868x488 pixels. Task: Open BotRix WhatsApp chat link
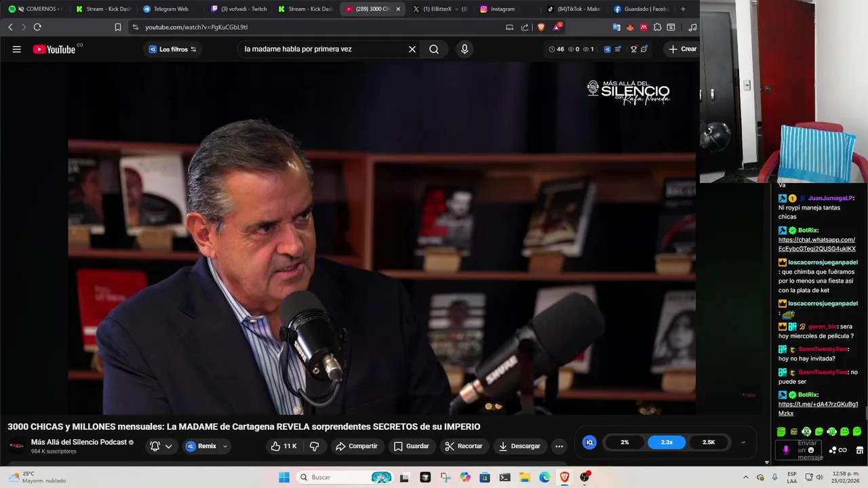(x=816, y=244)
